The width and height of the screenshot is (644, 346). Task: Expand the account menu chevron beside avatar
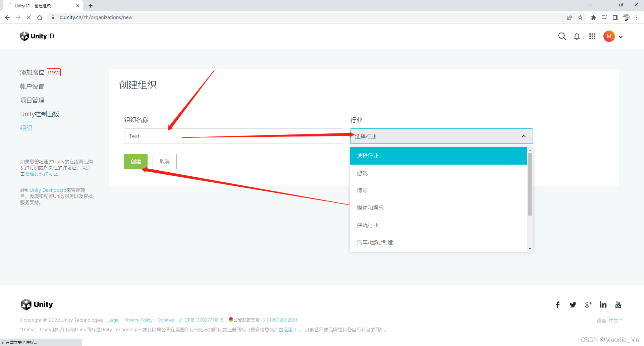(621, 37)
